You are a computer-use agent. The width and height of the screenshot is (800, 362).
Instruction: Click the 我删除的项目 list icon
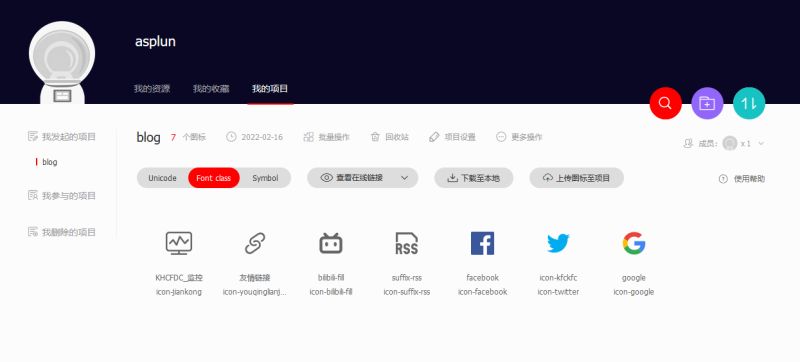(x=33, y=232)
